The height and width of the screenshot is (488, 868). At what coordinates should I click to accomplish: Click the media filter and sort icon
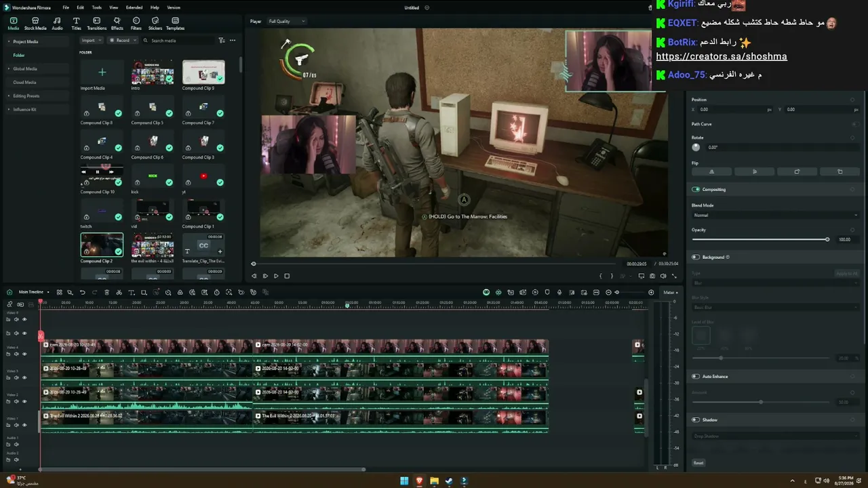click(x=222, y=41)
